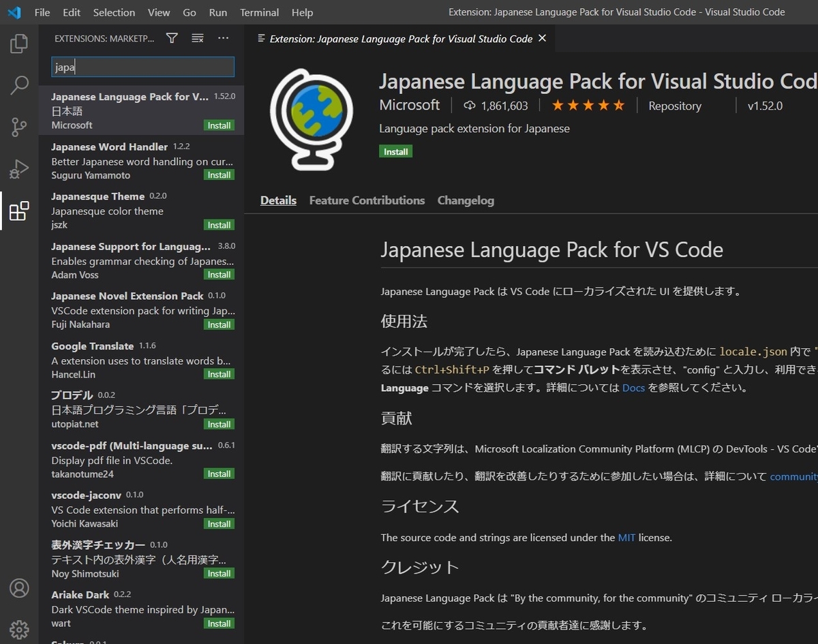The width and height of the screenshot is (818, 644).
Task: Install Japanese Novel Extension Pack
Action: click(x=219, y=324)
